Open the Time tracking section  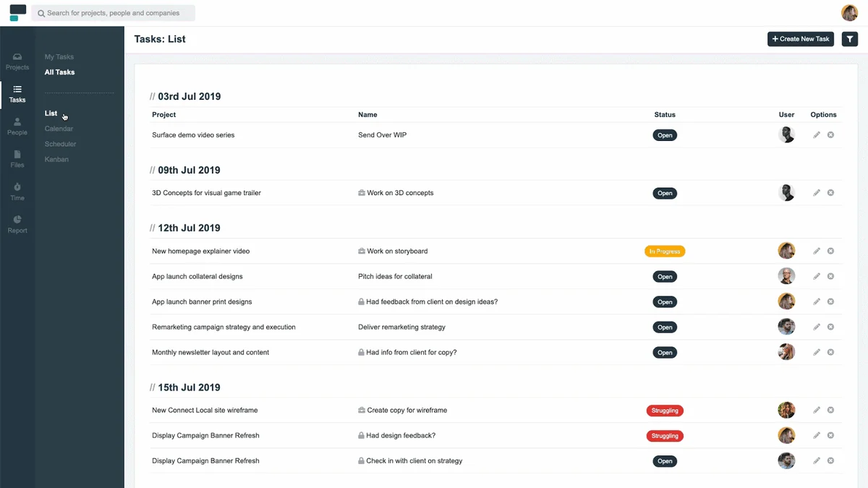point(17,191)
